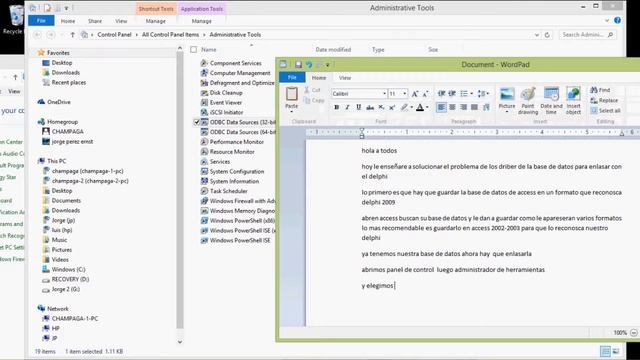
Task: Sort by Date modified column
Action: point(333,49)
